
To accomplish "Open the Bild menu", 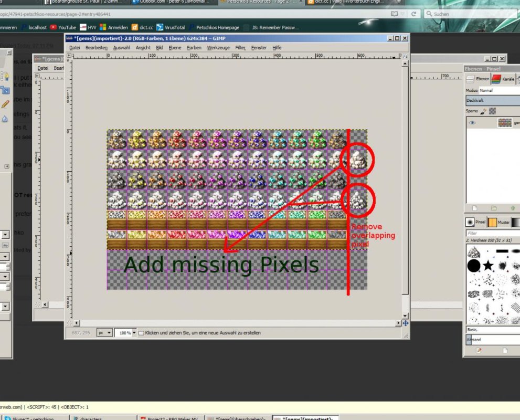I will (159, 48).
